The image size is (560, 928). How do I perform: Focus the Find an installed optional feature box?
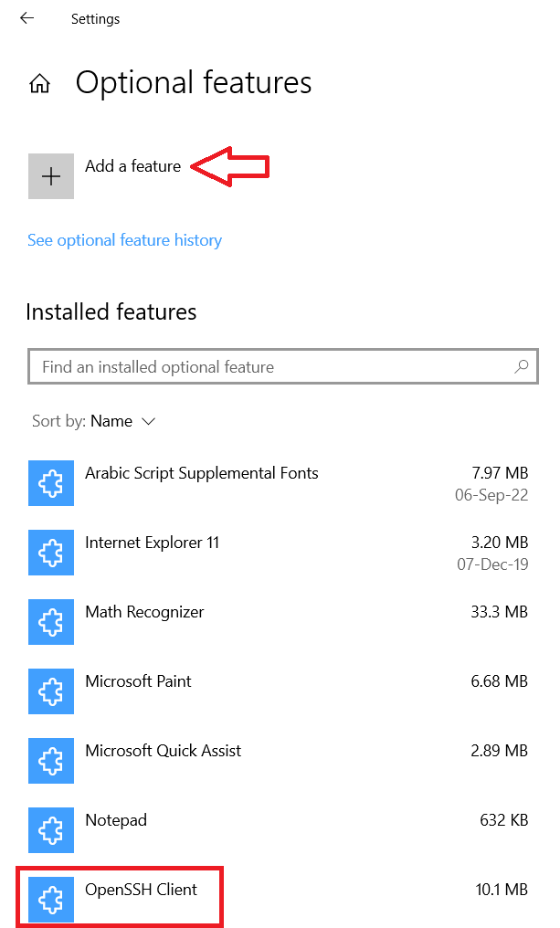pyautogui.click(x=283, y=367)
